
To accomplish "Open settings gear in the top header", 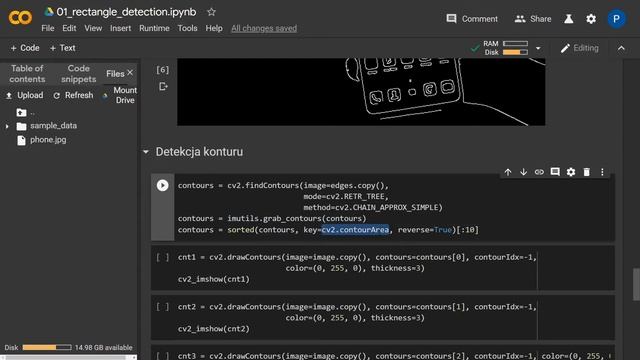I will click(x=591, y=19).
